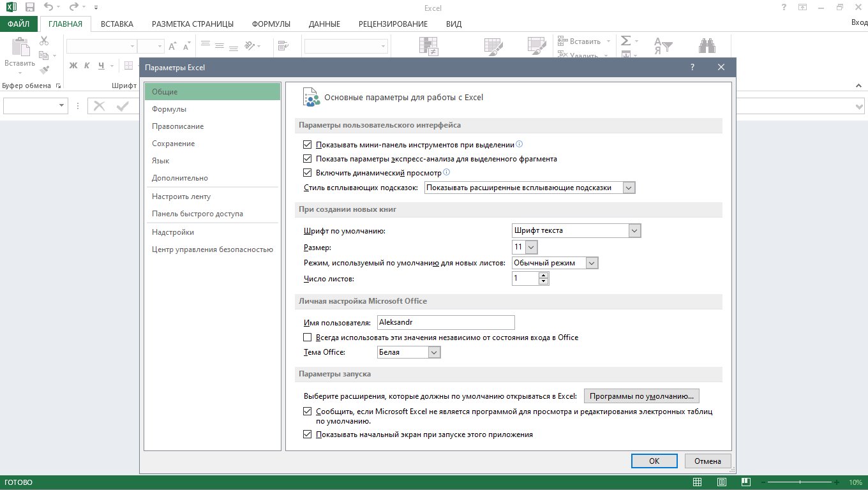Screen dimensions: 868x490
Task: Open Page Layout view from the status bar
Action: 722,482
